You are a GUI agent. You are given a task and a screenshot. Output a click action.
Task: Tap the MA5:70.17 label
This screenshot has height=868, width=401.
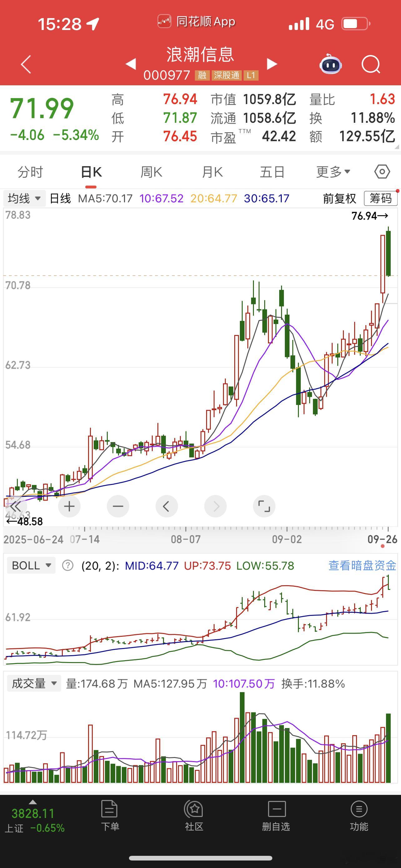tap(105, 198)
